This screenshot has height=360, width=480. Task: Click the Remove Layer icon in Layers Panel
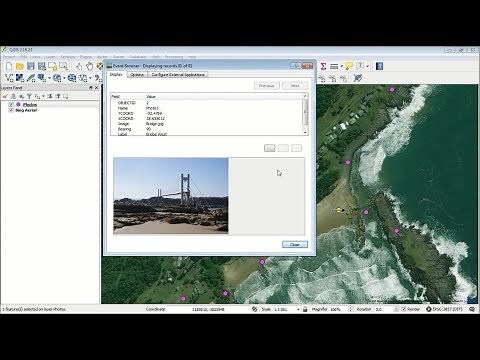point(65,96)
